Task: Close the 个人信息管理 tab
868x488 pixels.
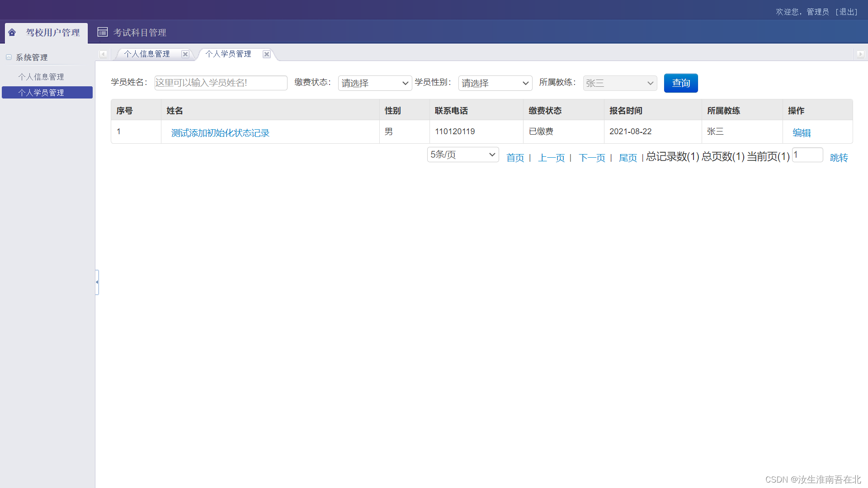Action: point(185,54)
